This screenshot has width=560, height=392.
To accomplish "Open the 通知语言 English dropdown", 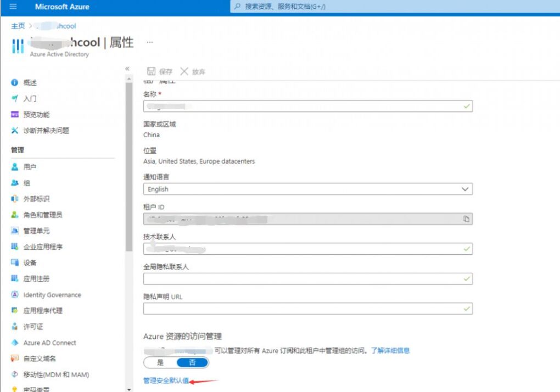I will click(x=307, y=189).
